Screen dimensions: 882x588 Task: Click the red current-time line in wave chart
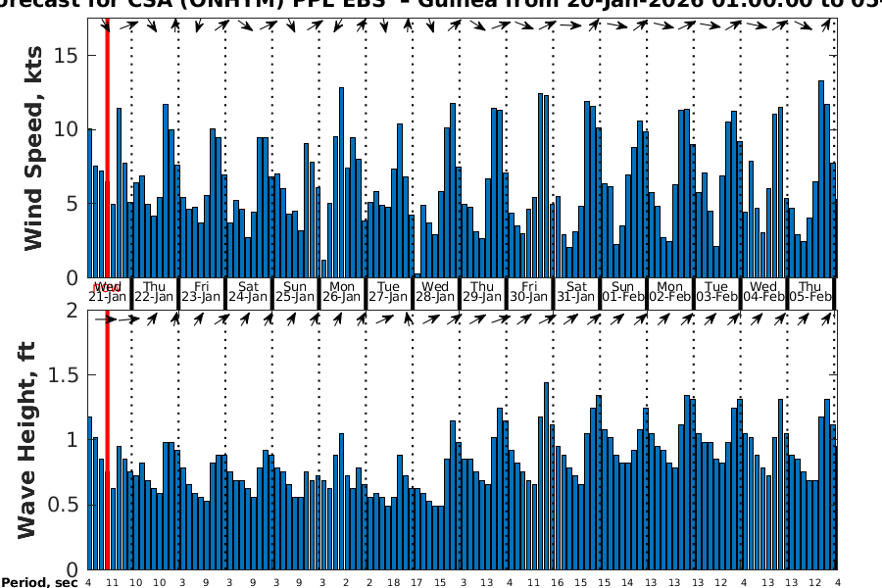click(106, 441)
